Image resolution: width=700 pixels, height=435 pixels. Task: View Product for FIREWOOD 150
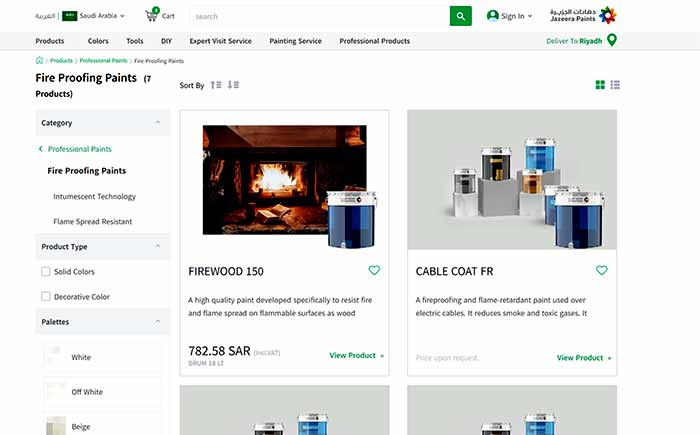(357, 356)
